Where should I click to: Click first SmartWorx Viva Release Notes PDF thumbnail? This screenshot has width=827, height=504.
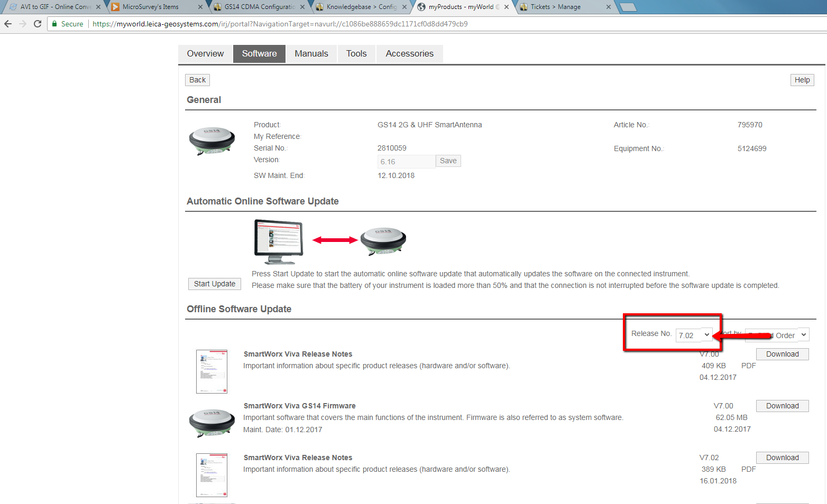coord(212,371)
